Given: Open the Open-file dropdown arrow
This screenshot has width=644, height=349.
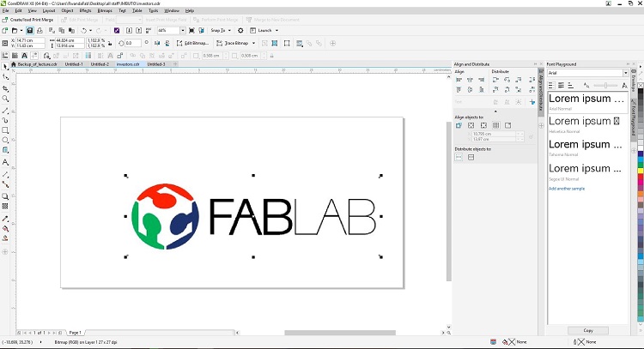Looking at the screenshot, I should click(21, 30).
